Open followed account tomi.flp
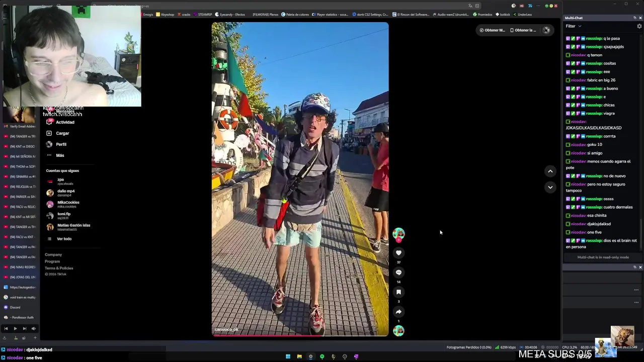 (59, 216)
